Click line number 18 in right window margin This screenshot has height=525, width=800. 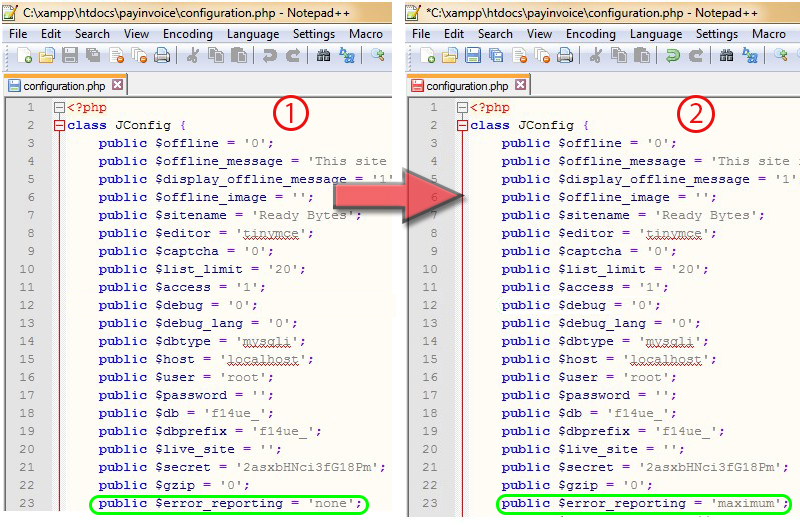click(430, 413)
